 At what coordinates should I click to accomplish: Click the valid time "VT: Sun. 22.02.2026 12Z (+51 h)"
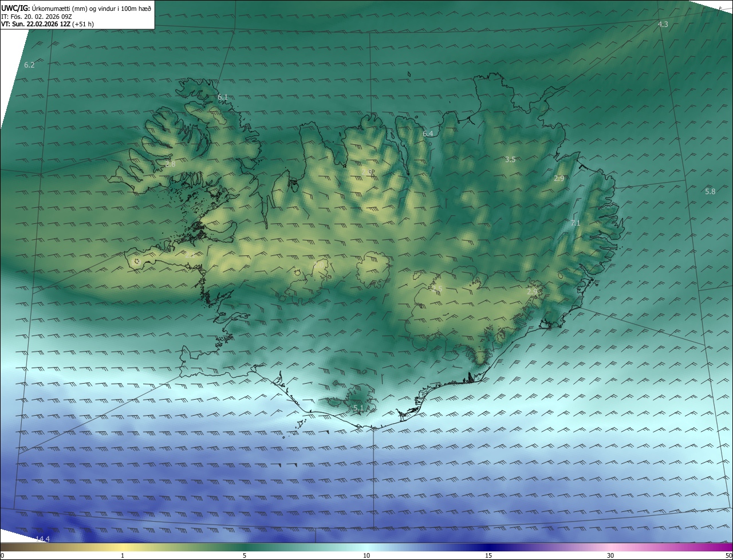[48, 24]
